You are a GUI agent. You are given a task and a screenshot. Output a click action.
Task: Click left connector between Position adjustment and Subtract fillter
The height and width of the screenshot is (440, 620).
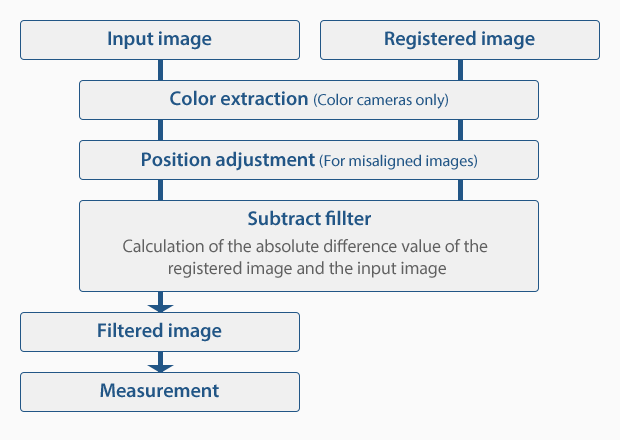pos(160,190)
